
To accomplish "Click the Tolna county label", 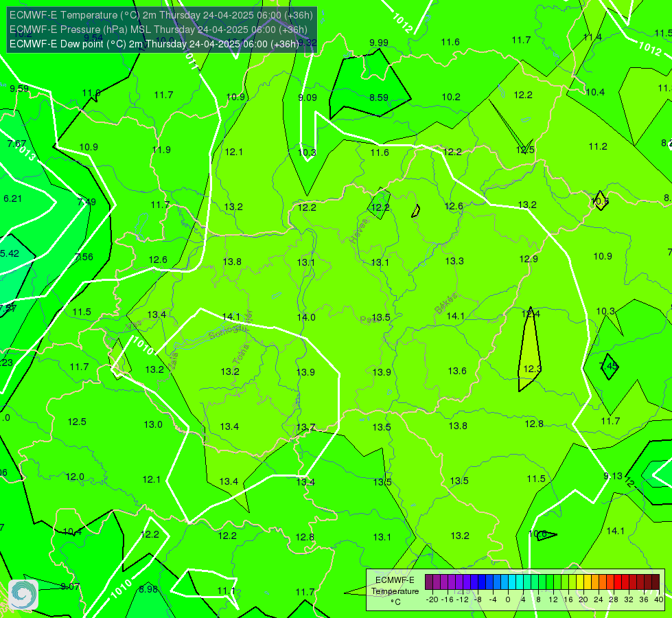I will [240, 354].
